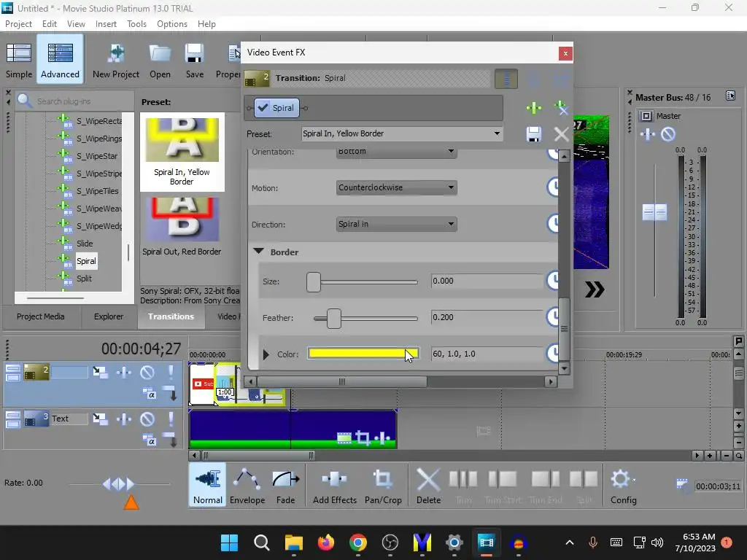Open Pan/Crop tool
Image resolution: width=747 pixels, height=560 pixels.
[383, 486]
